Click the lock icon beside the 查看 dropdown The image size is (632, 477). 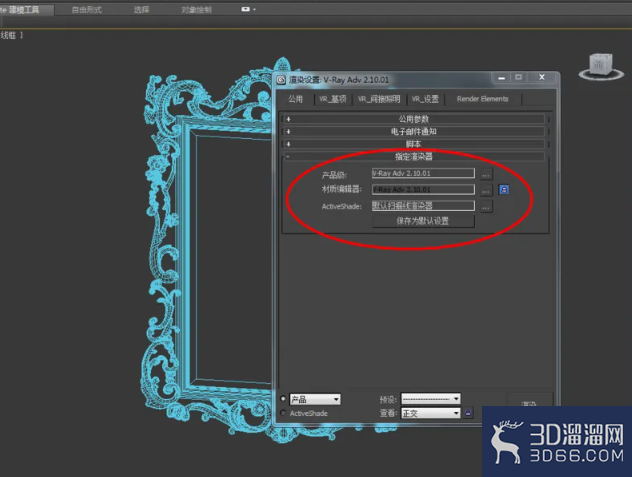[468, 412]
